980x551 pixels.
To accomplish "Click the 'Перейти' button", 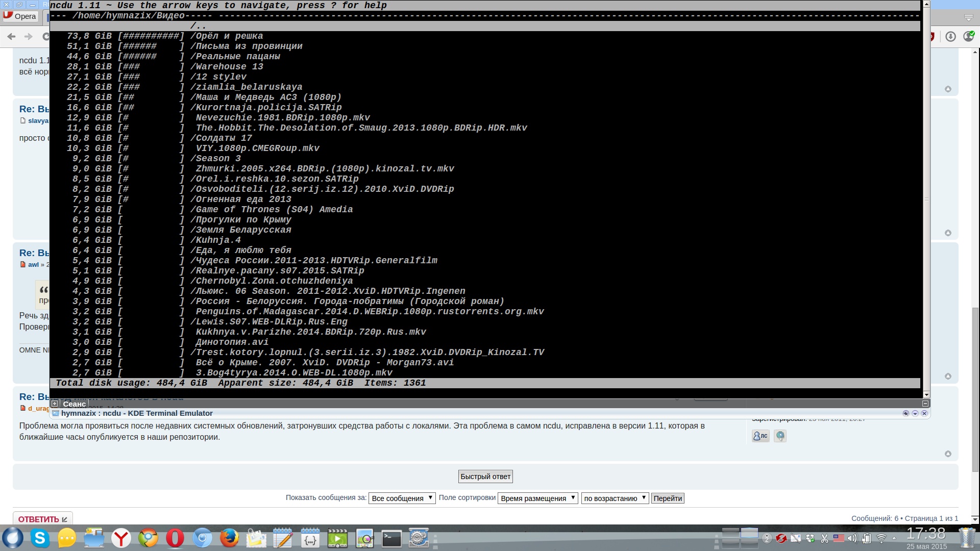I will (667, 498).
